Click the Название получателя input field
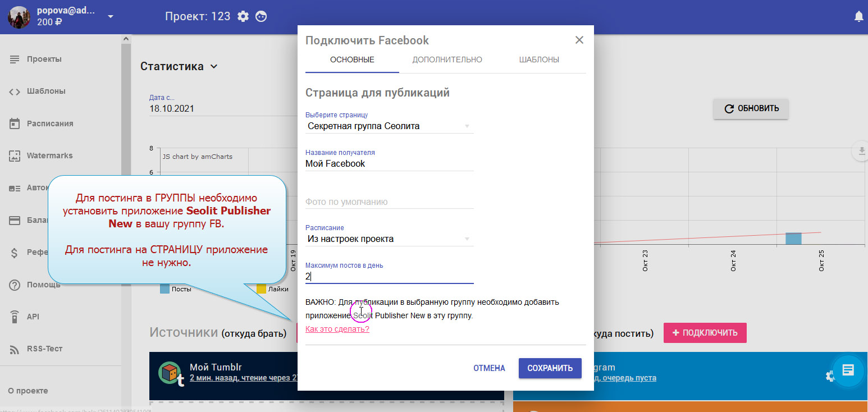868x412 pixels. 390,164
